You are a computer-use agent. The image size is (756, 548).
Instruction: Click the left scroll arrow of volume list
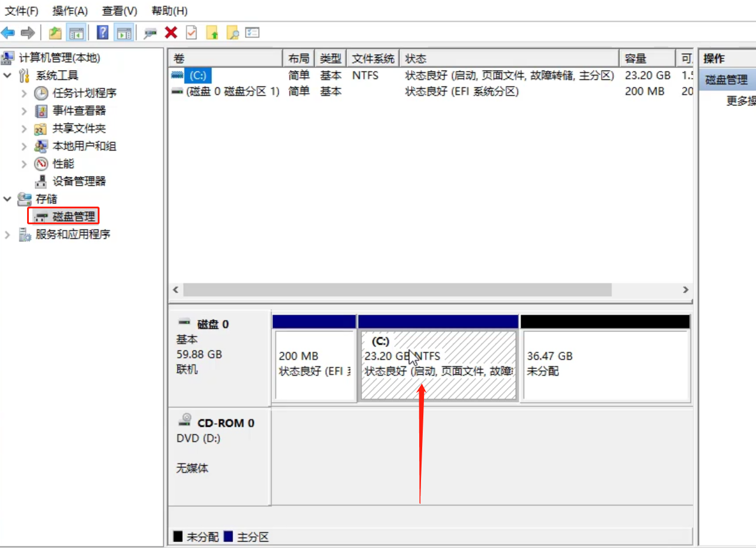175,290
